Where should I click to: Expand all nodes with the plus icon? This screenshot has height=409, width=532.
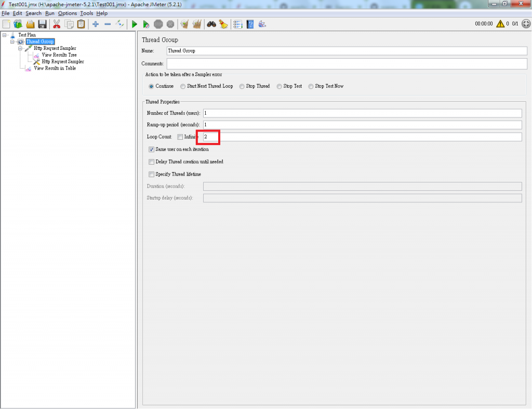point(96,24)
